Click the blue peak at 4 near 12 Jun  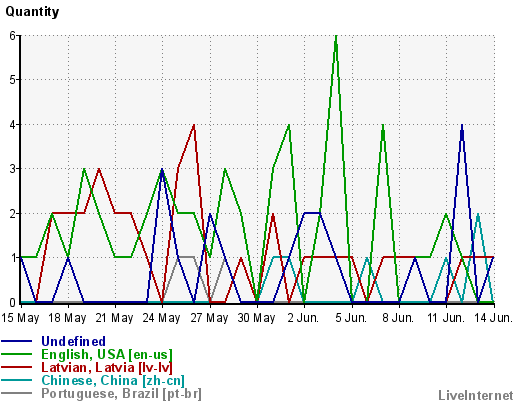pos(462,125)
